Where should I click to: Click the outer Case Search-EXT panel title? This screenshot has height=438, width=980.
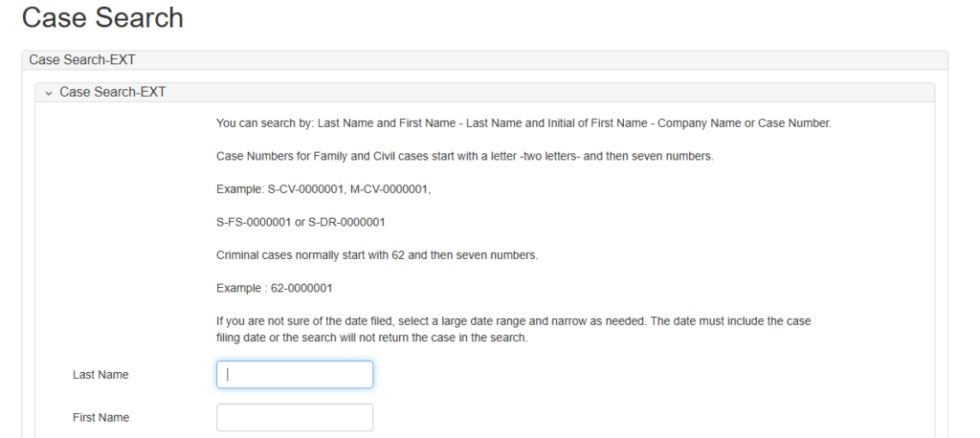pyautogui.click(x=82, y=60)
